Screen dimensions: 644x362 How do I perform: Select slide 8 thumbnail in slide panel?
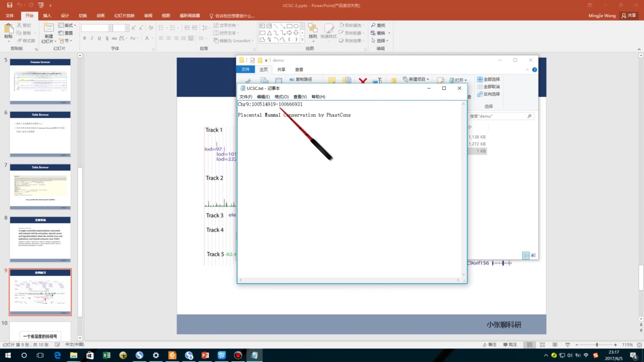coord(40,239)
